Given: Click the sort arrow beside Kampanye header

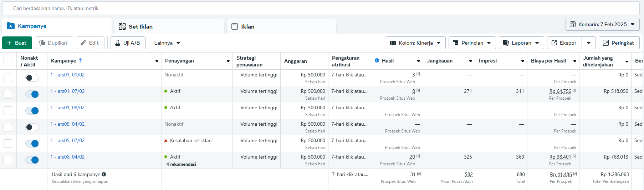Looking at the screenshot, I should point(80,61).
